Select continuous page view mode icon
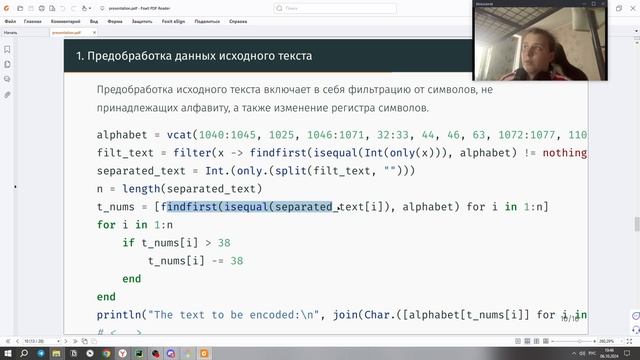Screen dimensions: 640x360 click(527, 341)
